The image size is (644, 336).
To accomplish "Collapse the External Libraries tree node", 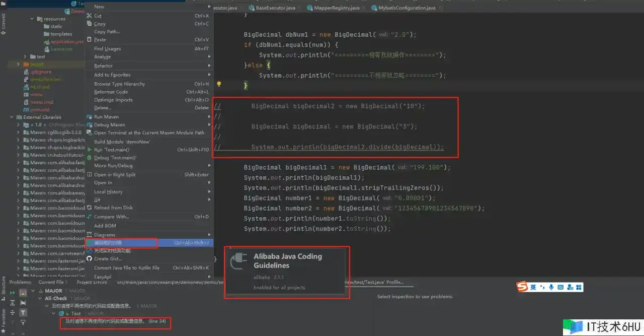I will [12, 117].
